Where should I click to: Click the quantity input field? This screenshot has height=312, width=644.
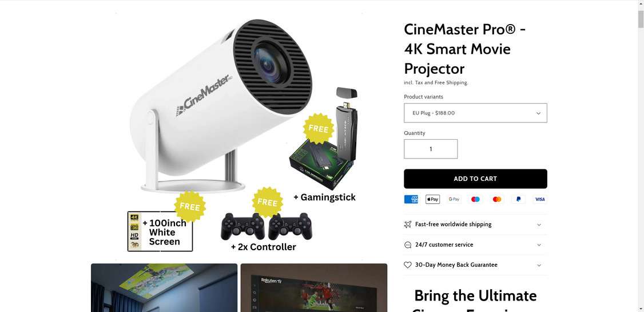tap(431, 149)
